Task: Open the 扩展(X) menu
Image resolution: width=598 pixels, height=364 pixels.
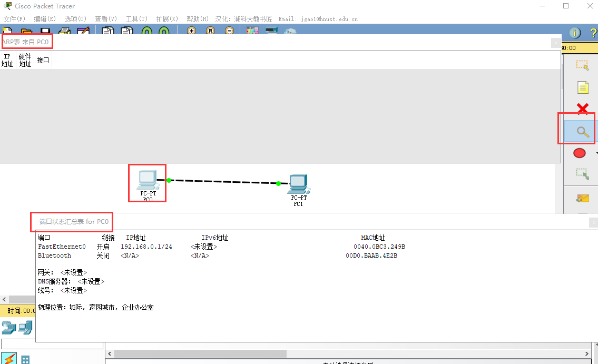Action: [x=166, y=18]
